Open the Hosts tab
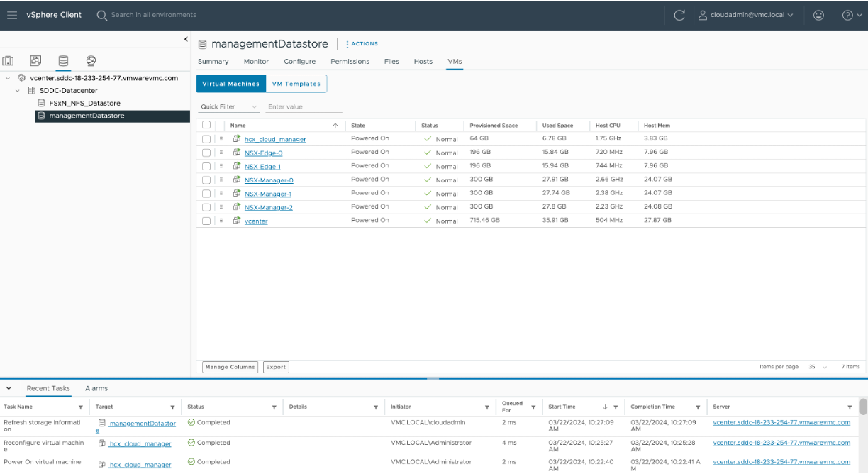Image resolution: width=868 pixels, height=474 pixels. [423, 62]
